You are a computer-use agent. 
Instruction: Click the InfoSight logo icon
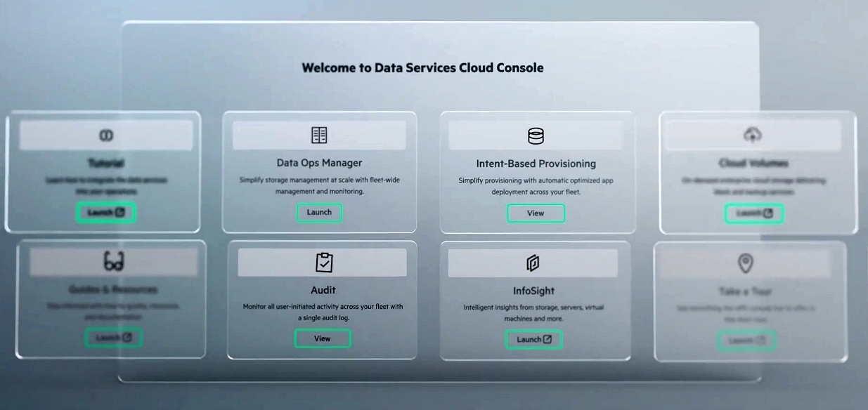coord(533,263)
